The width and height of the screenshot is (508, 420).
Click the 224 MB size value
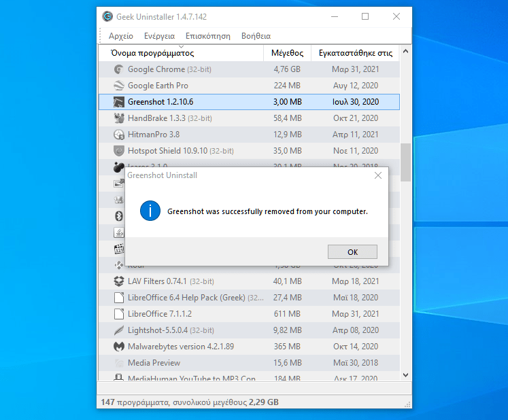point(287,86)
